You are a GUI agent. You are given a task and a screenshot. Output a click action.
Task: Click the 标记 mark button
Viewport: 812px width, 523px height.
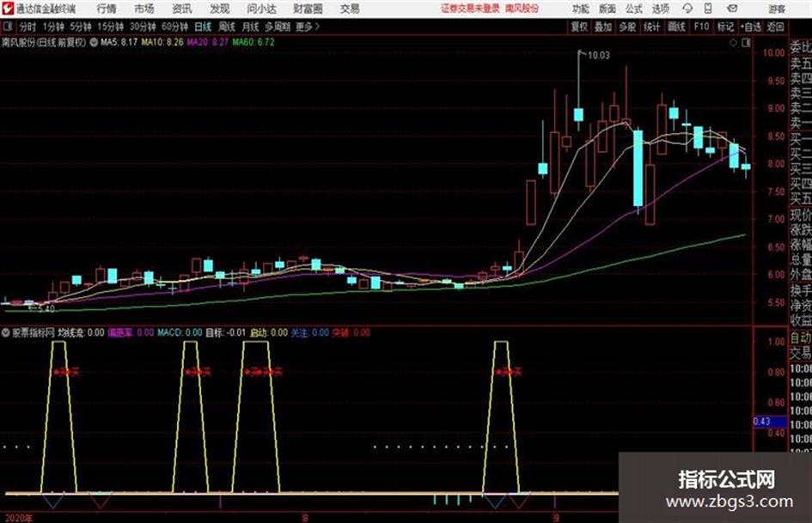[x=725, y=27]
